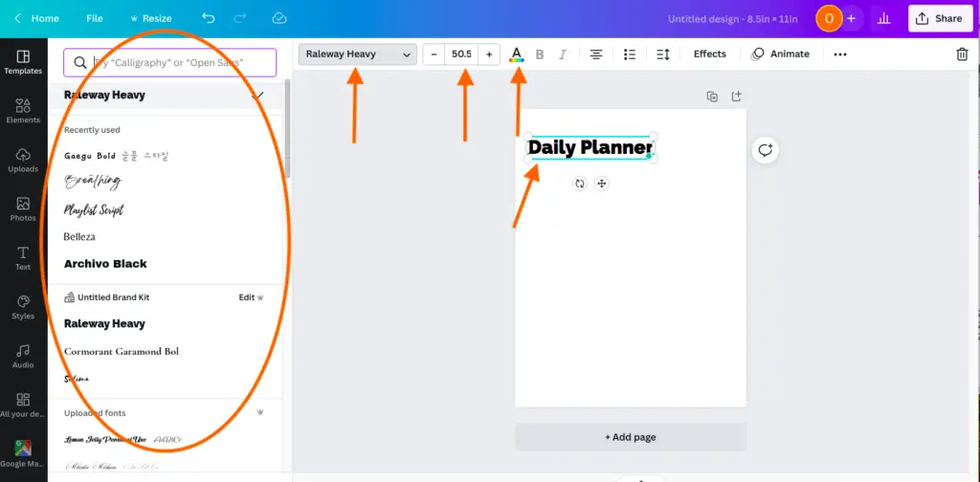This screenshot has width=980, height=482.
Task: Toggle bulleted list formatting
Action: coord(630,55)
